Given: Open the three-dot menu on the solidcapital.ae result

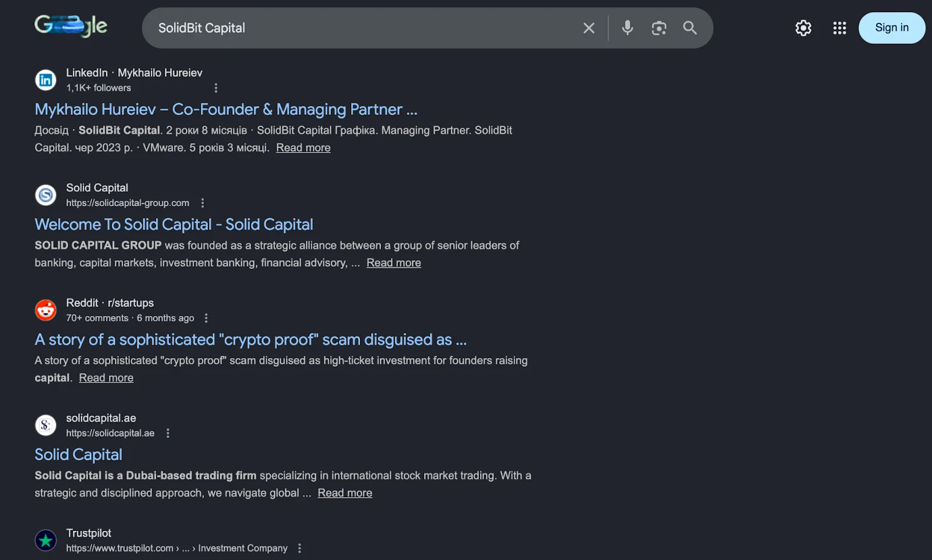Looking at the screenshot, I should [x=167, y=433].
